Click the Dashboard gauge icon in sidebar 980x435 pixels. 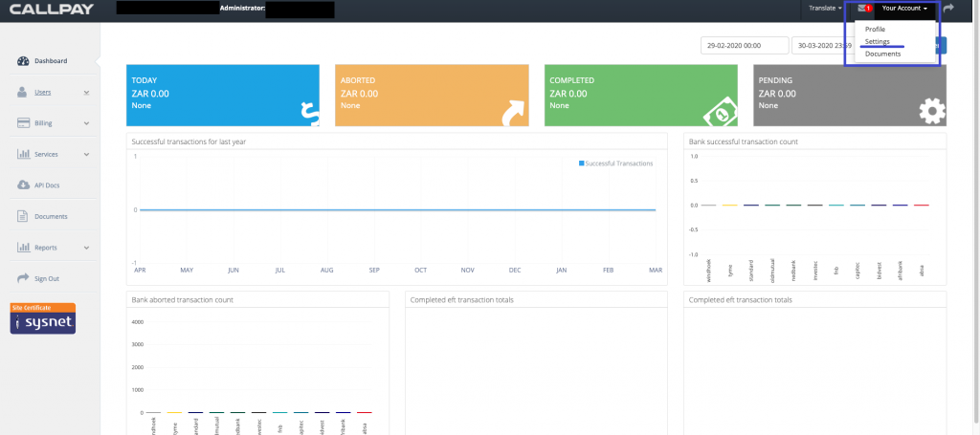(23, 61)
